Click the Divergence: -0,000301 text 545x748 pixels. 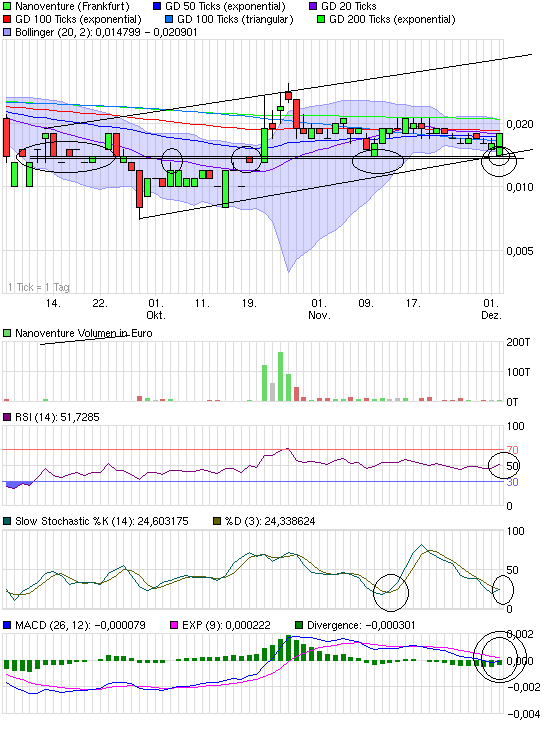[x=361, y=625]
